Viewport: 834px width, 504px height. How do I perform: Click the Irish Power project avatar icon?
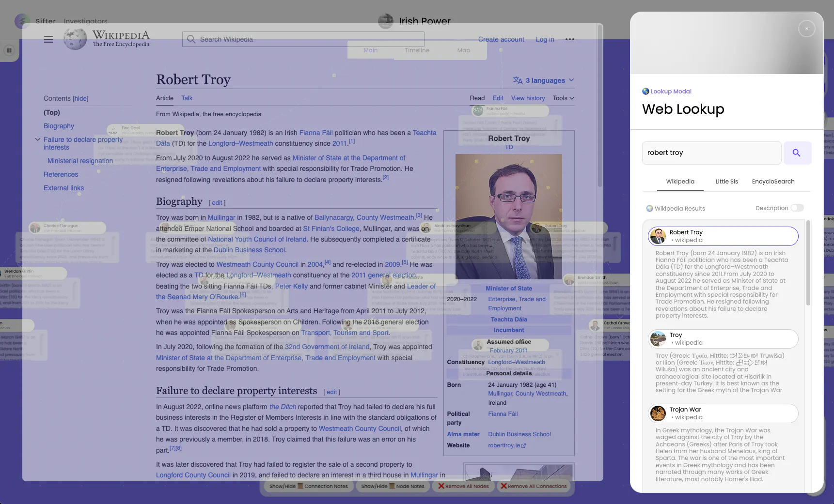[x=385, y=21]
